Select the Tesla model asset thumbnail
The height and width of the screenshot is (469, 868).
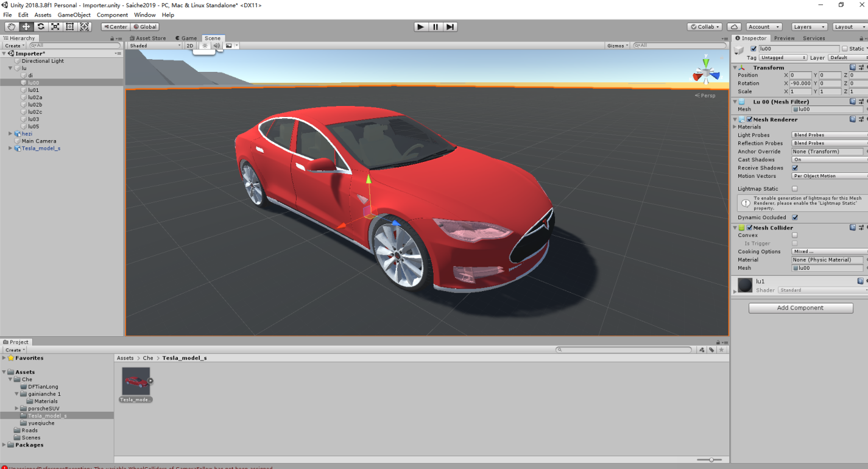pyautogui.click(x=136, y=382)
